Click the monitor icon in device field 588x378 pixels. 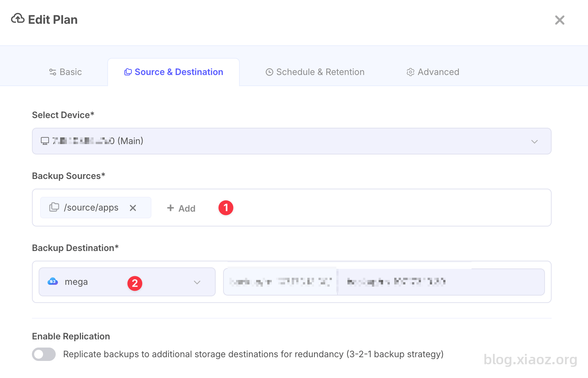tap(45, 141)
